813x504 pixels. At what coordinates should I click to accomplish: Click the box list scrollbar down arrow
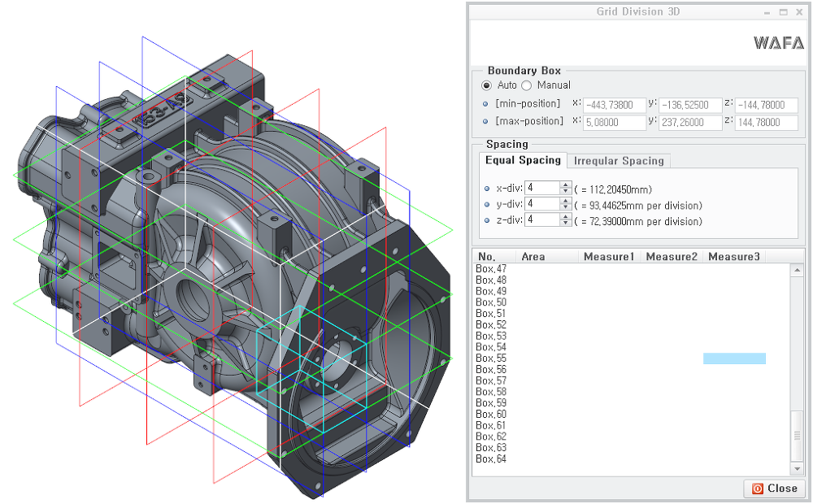click(797, 469)
